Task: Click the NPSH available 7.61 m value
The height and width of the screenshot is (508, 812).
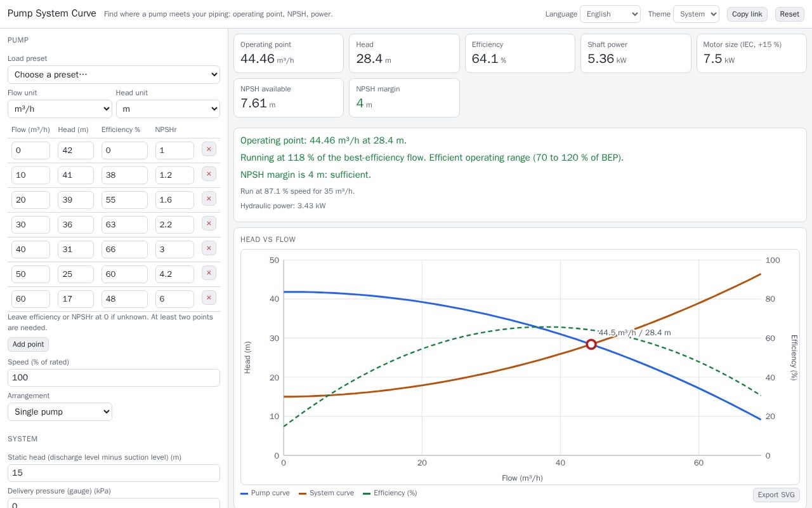Action: click(258, 104)
